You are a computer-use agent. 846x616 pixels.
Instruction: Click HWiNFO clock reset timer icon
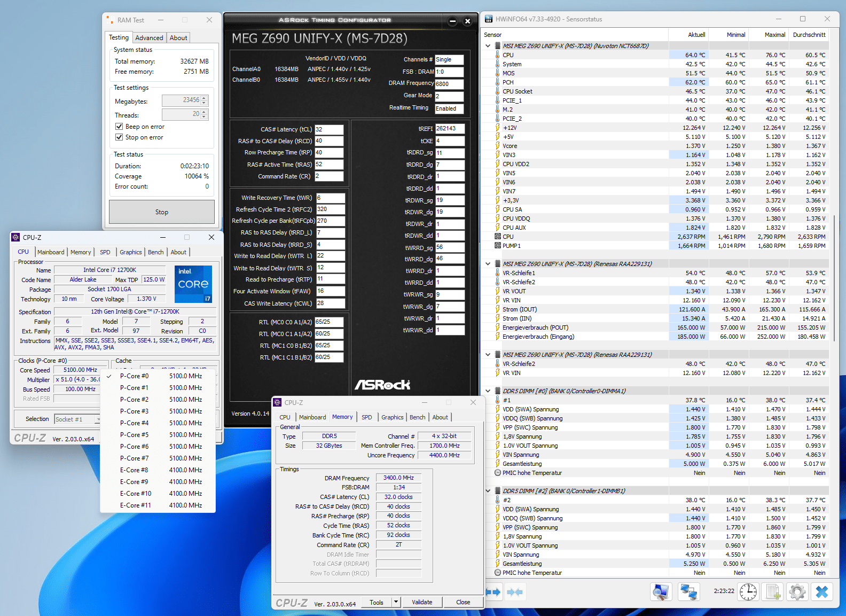748,591
